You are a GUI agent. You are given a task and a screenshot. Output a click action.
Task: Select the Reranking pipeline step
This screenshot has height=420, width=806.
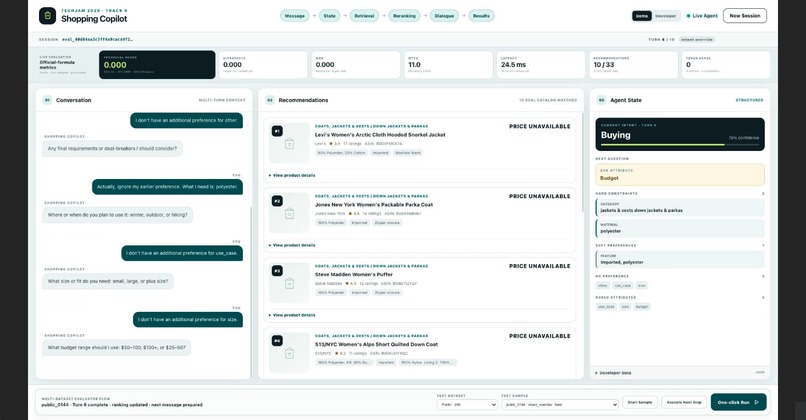point(404,16)
